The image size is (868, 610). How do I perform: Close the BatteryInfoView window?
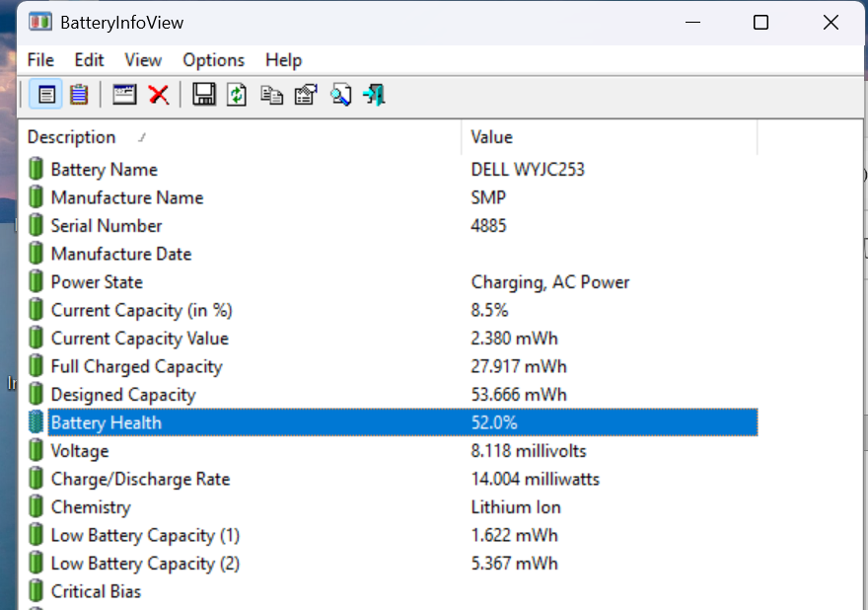(x=831, y=23)
